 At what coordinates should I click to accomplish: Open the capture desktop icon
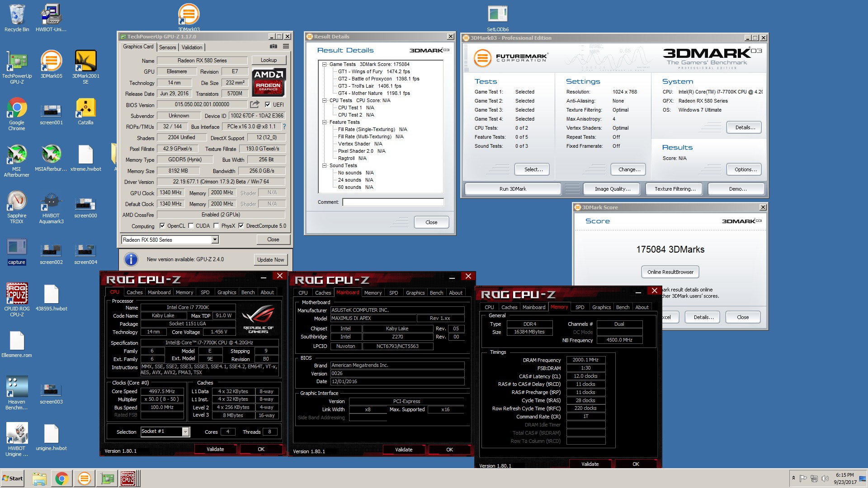(x=17, y=251)
